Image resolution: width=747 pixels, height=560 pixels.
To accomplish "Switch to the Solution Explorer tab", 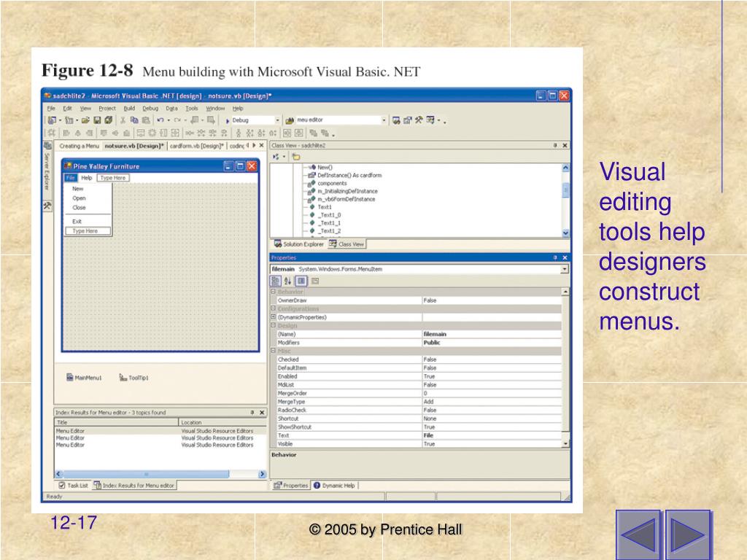I will (x=298, y=244).
